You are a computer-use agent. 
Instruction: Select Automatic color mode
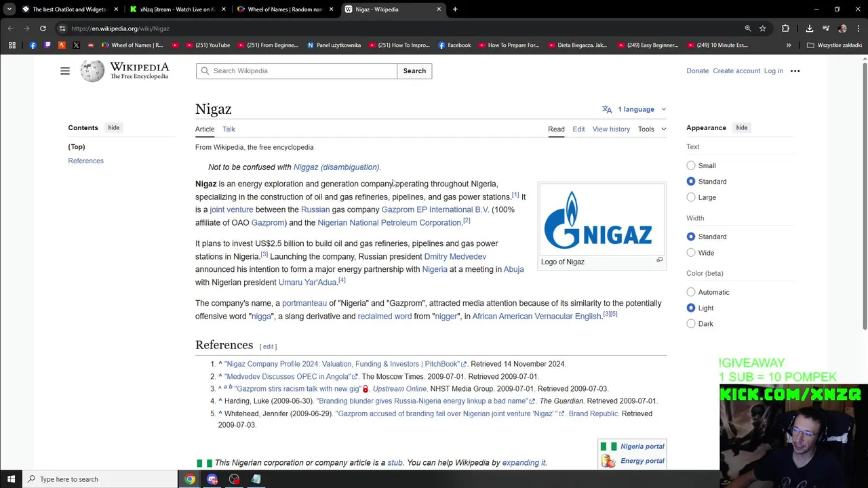tap(690, 292)
